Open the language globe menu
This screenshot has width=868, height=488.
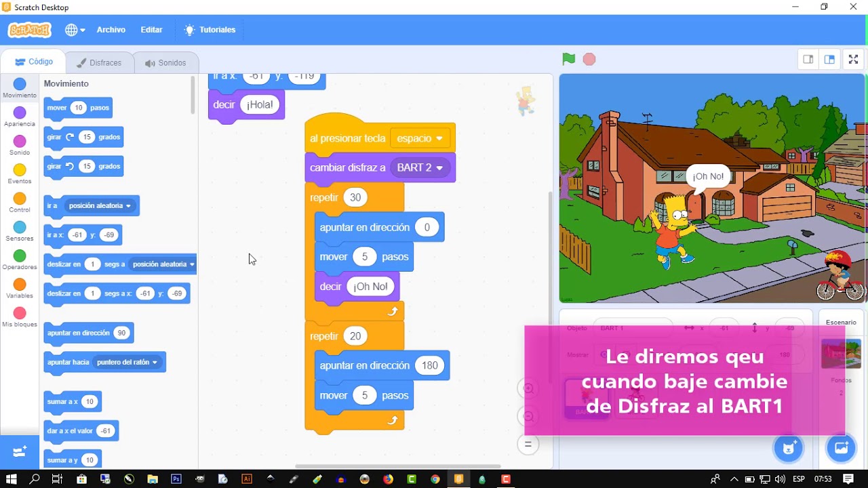(75, 30)
